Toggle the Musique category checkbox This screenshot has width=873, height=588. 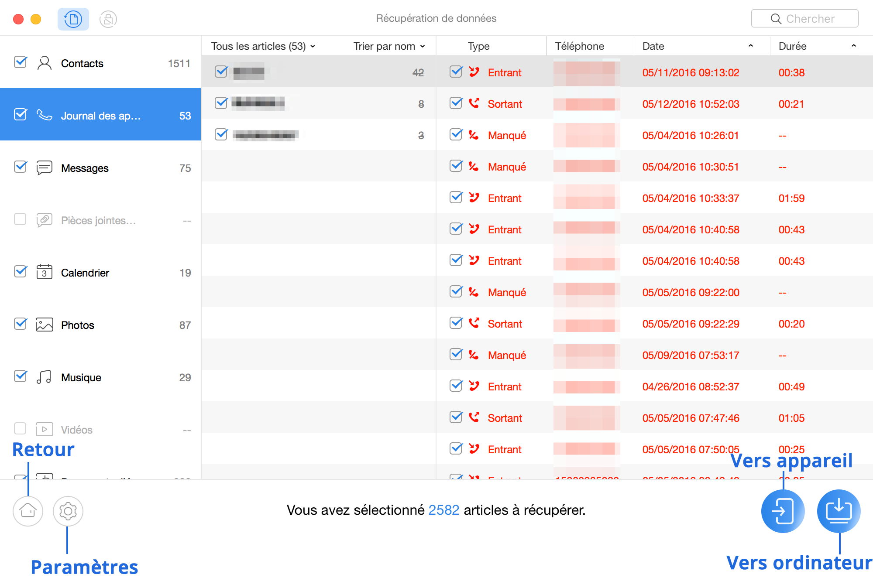pyautogui.click(x=20, y=376)
